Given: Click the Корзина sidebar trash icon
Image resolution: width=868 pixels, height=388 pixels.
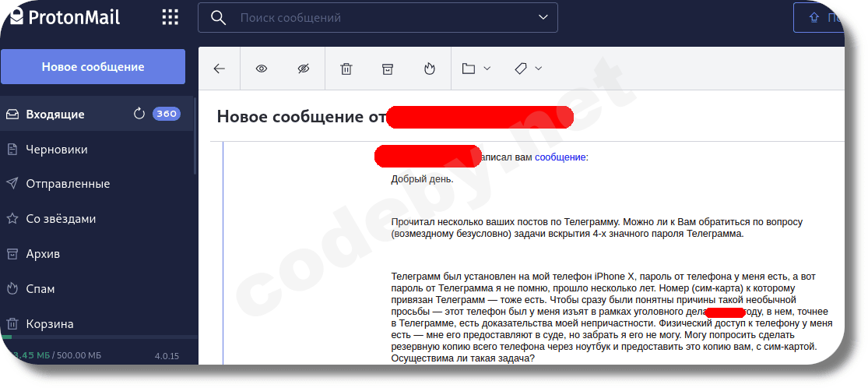Looking at the screenshot, I should point(12,323).
